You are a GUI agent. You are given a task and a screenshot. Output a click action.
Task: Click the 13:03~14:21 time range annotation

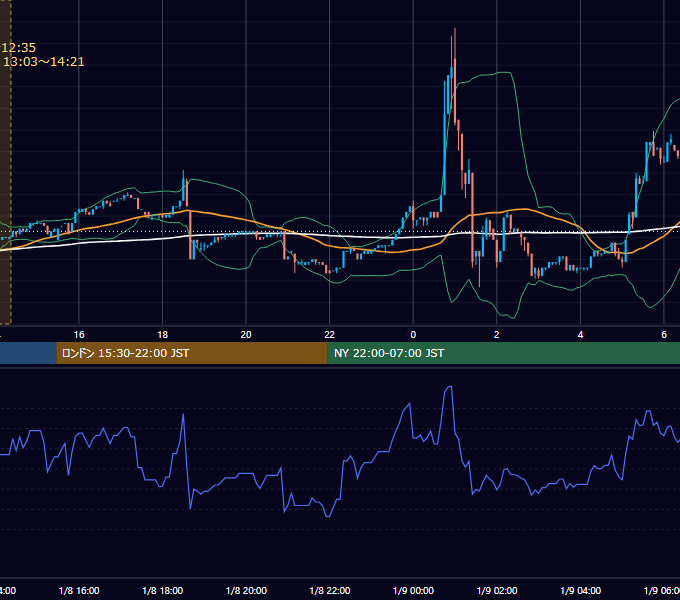(x=44, y=62)
